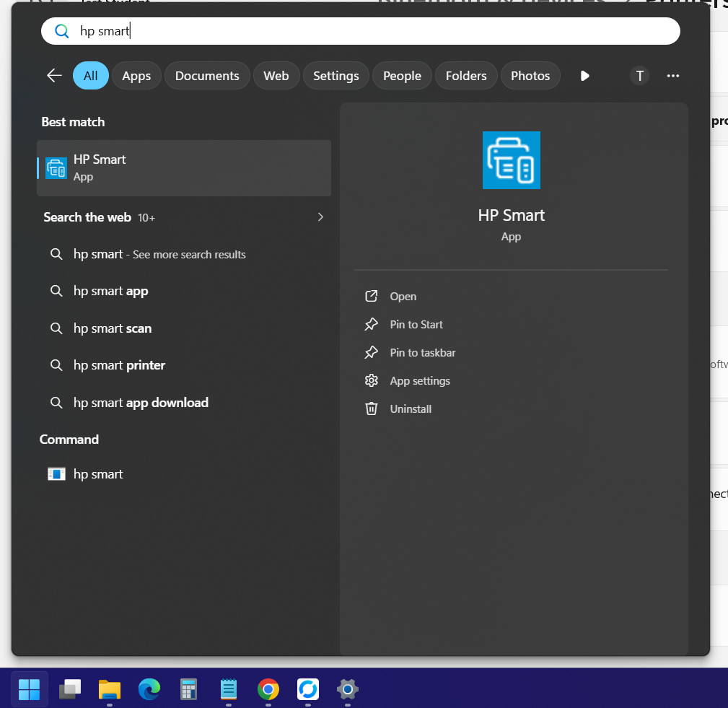The width and height of the screenshot is (728, 708).
Task: Switch to the Apps filter tab
Action: point(136,76)
